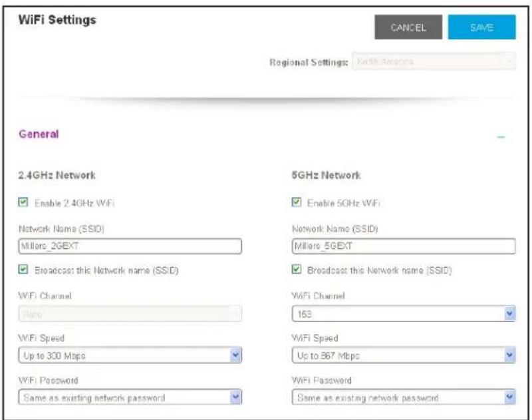Open the 2.4GHz WiFi Password dropdown
532x420 pixels.
pos(130,397)
